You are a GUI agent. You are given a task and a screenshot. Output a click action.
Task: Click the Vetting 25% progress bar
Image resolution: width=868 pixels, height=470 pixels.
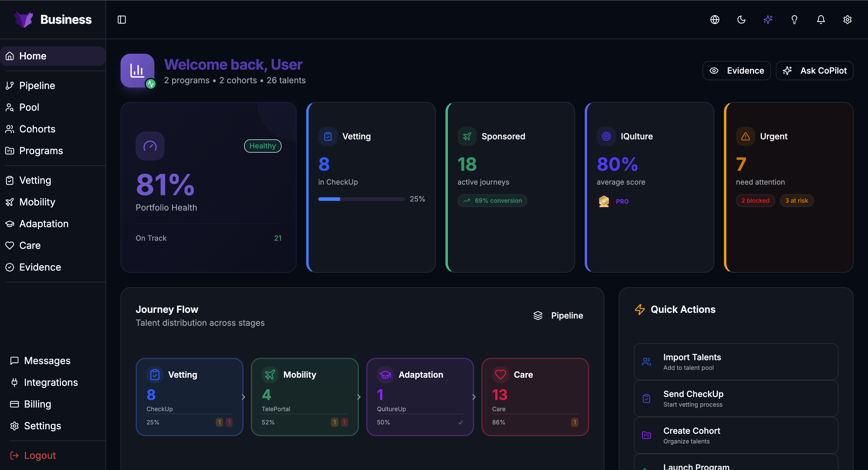361,199
